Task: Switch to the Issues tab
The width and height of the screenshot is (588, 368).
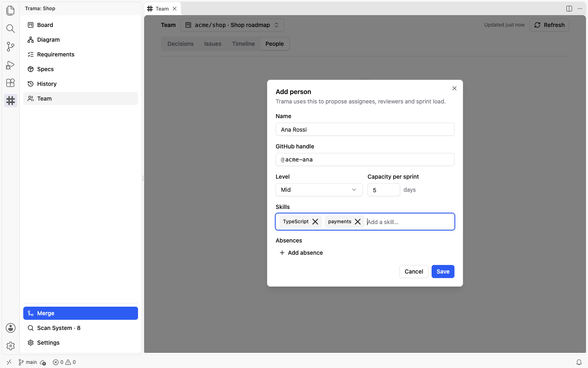Action: 213,44
